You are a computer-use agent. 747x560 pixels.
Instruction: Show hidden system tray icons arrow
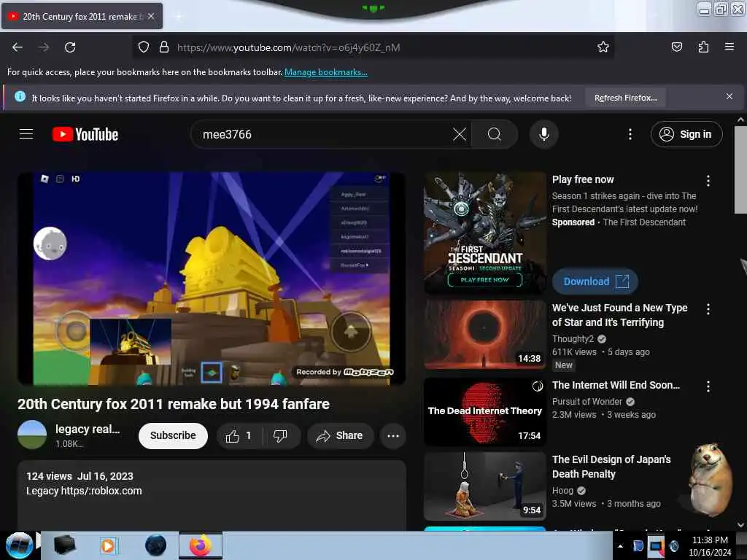(x=620, y=546)
